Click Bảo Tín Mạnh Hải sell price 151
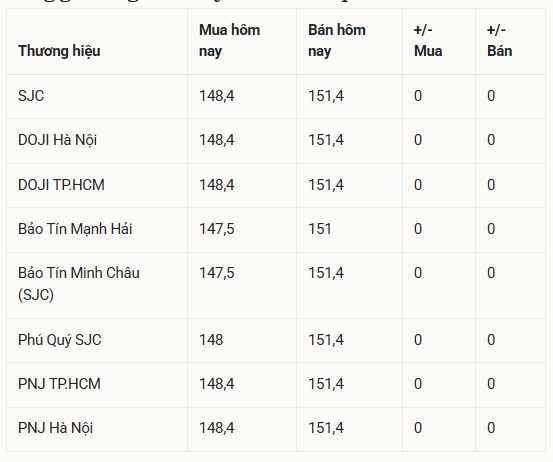The image size is (553, 462). (320, 229)
